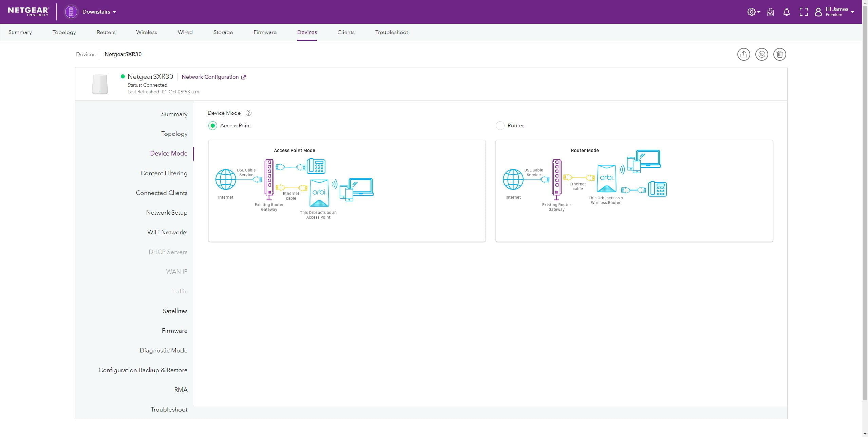Click the trash delete device icon
Screen dimensions: 868x437
(x=779, y=54)
